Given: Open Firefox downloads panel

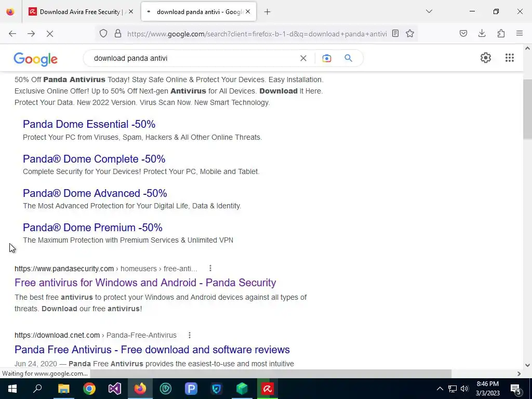Looking at the screenshot, I should (x=482, y=33).
